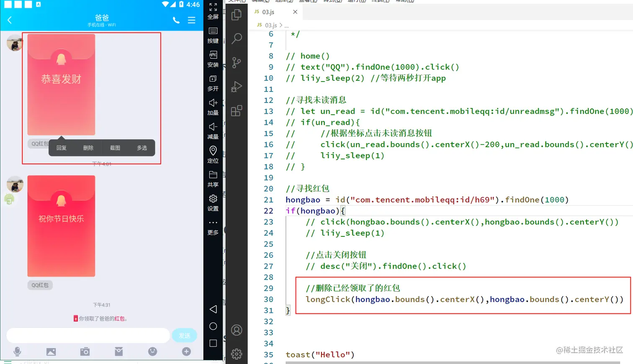Click the comment //删除已经领取了的红包
Viewport: 633px width, 364px height.
pos(353,288)
